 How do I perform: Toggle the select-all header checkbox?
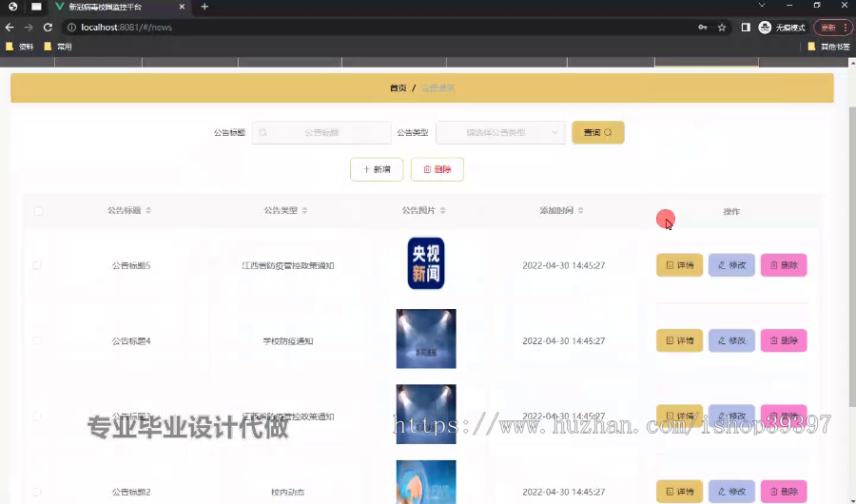[38, 211]
